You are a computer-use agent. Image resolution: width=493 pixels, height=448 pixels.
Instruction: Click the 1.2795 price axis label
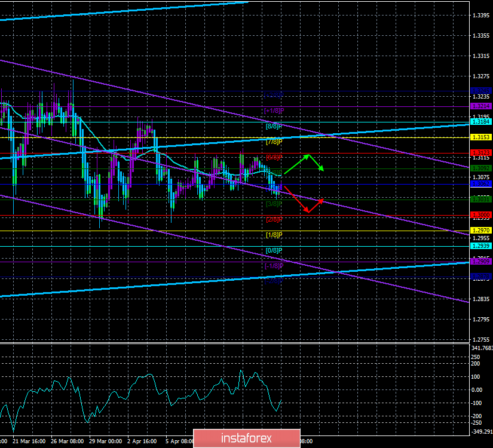pos(481,320)
